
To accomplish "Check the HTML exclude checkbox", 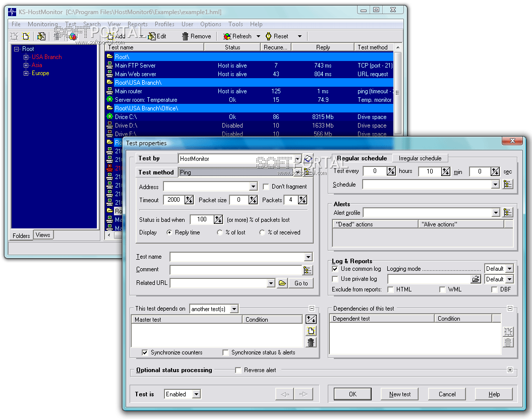I will 390,289.
